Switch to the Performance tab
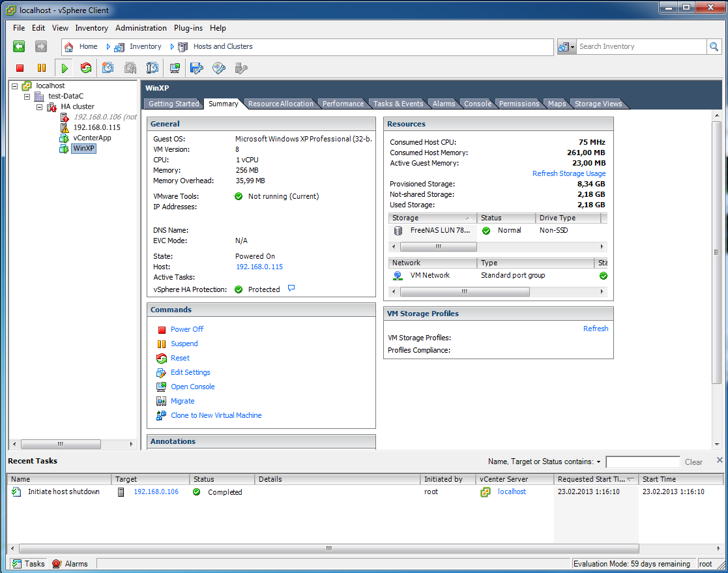This screenshot has width=728, height=573. (343, 104)
